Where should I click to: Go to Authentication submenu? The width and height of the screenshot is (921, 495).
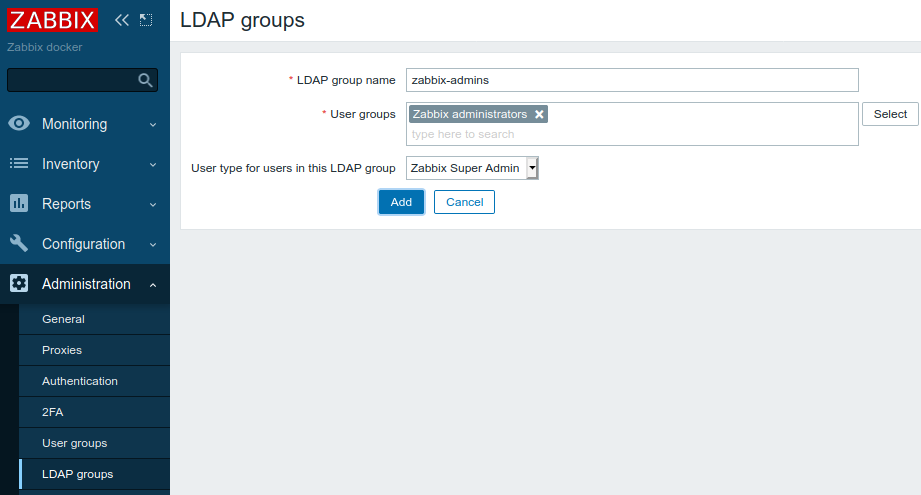[94, 381]
